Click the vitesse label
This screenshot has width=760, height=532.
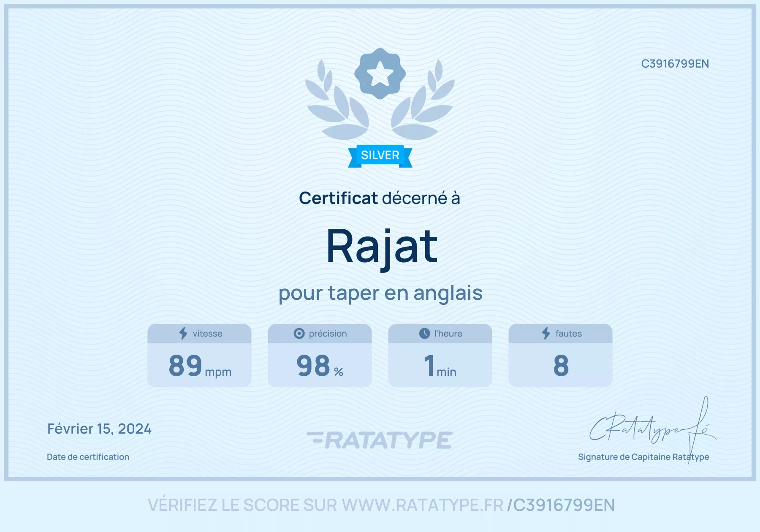(207, 334)
